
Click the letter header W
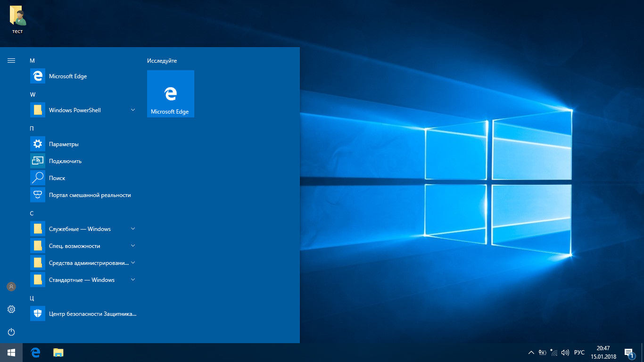click(33, 95)
